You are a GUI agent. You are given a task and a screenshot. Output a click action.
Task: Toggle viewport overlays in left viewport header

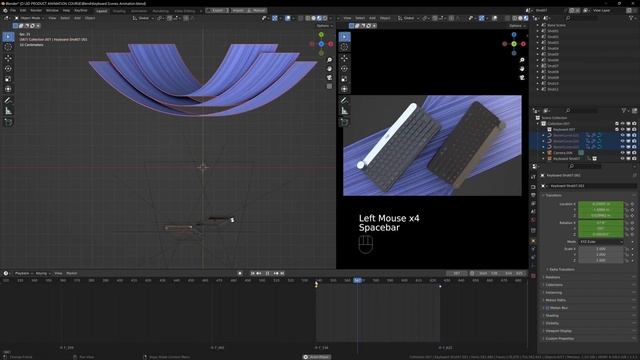tap(288, 18)
